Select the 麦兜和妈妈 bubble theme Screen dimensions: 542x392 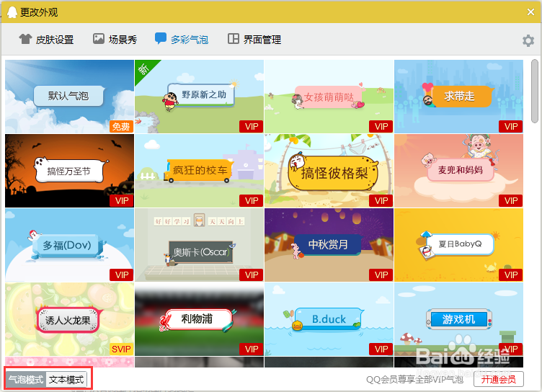(x=458, y=171)
